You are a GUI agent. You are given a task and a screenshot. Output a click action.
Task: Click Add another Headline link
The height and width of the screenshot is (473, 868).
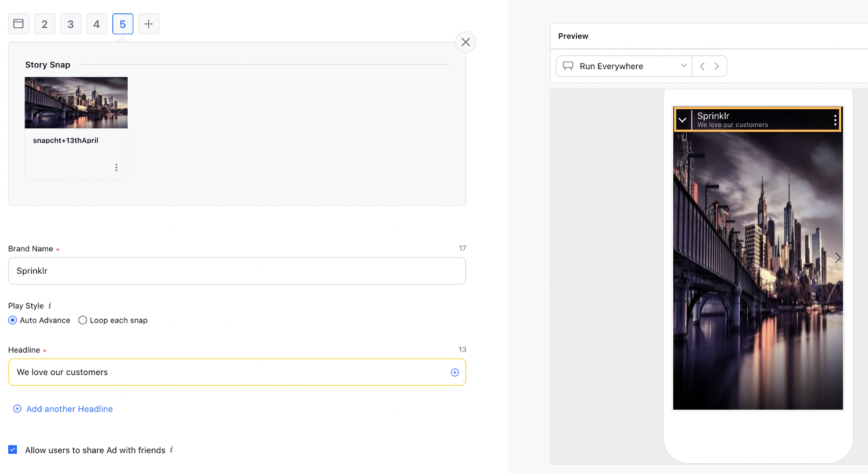[x=63, y=409]
